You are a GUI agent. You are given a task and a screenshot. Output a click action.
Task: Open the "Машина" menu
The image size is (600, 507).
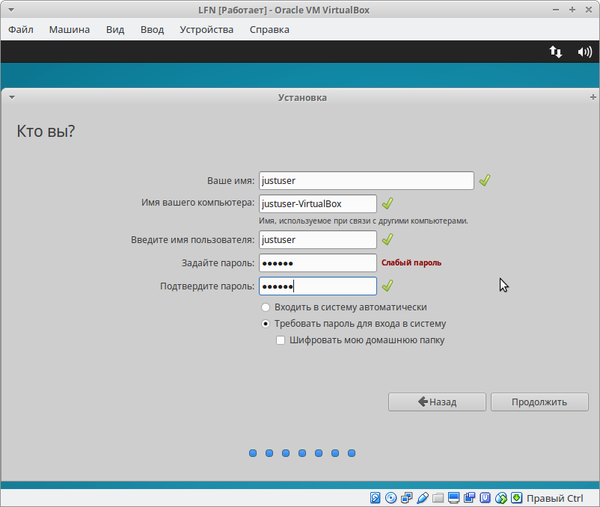(69, 29)
